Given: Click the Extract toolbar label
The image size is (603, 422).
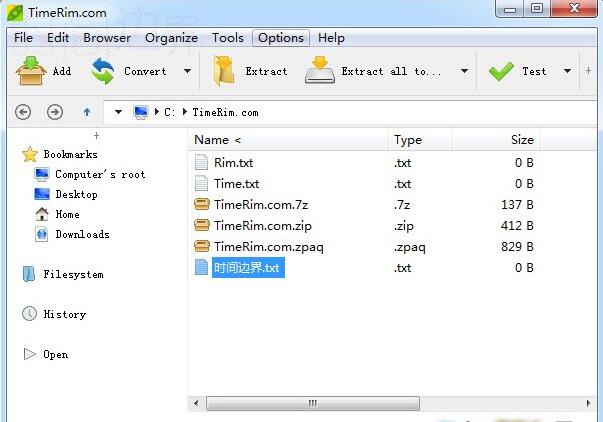Looking at the screenshot, I should click(266, 71).
